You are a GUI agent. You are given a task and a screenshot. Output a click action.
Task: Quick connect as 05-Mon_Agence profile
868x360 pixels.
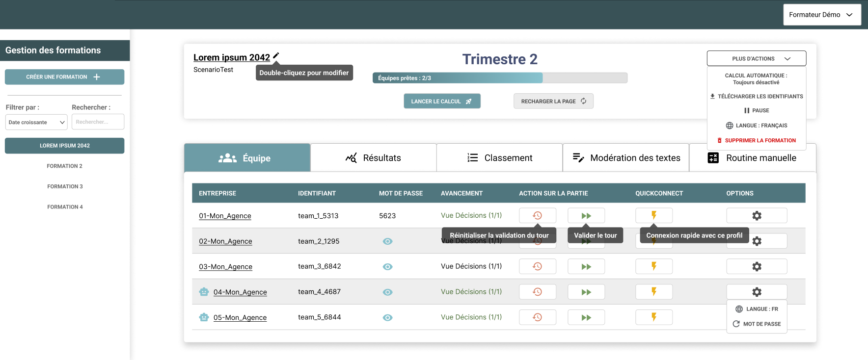coord(654,317)
